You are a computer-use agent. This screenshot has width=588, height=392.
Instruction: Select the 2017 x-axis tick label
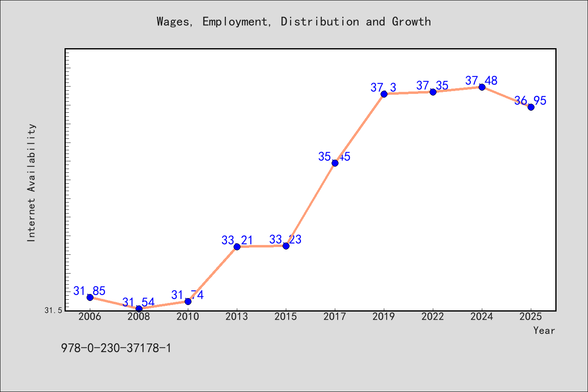(335, 317)
